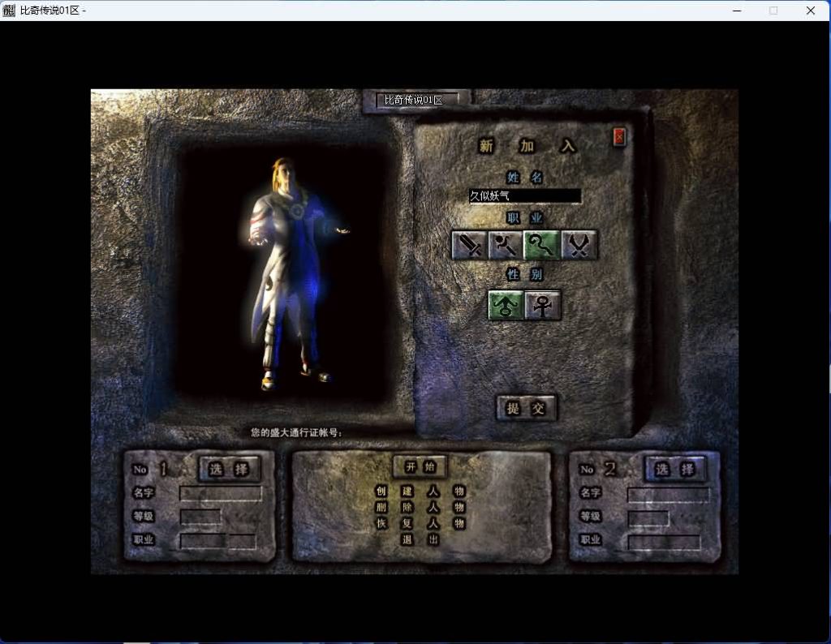Select 创建人物 create character option

click(x=420, y=491)
